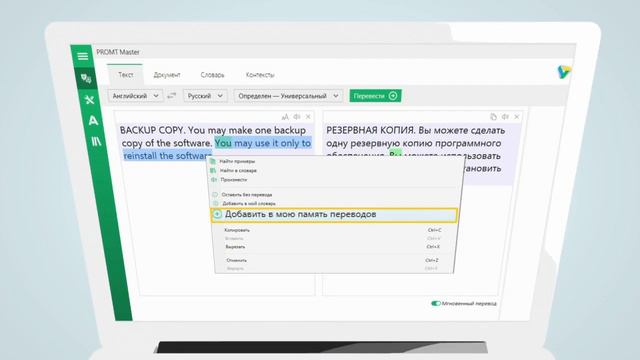Switch to the Документ tab

coord(167,75)
